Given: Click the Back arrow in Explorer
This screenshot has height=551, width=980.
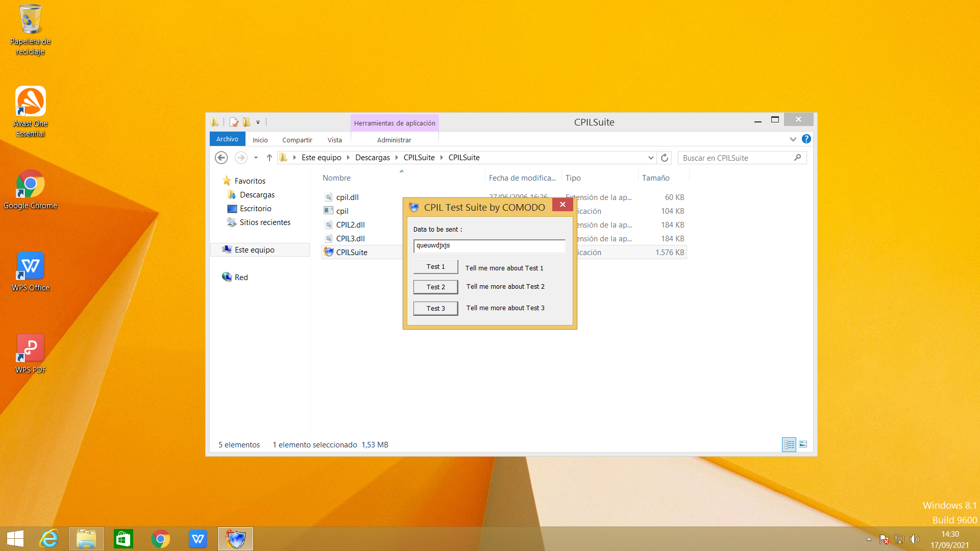Looking at the screenshot, I should click(x=221, y=158).
